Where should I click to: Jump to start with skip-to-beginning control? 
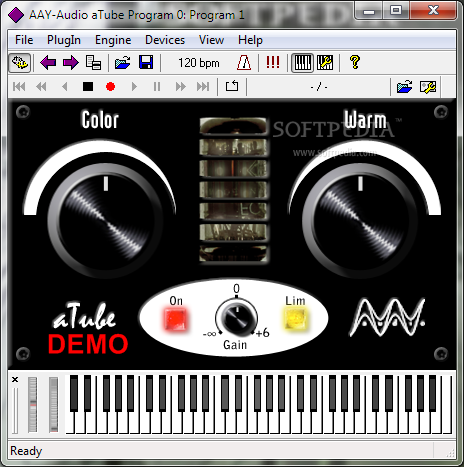[x=19, y=87]
